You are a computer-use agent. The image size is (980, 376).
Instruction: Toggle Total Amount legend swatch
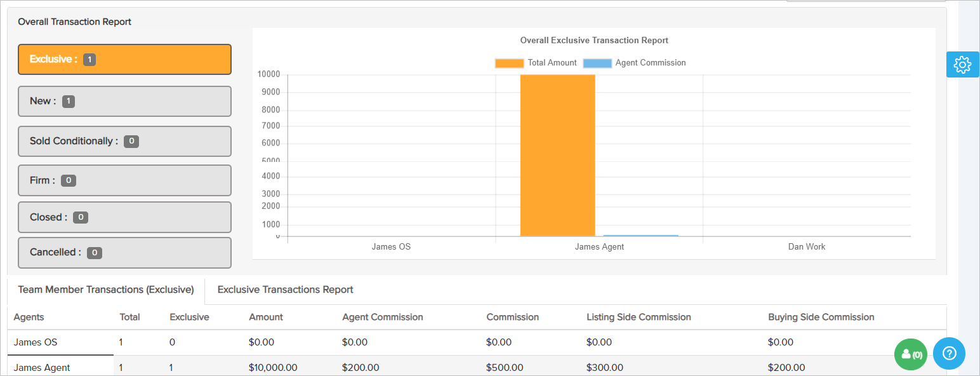[x=509, y=63]
